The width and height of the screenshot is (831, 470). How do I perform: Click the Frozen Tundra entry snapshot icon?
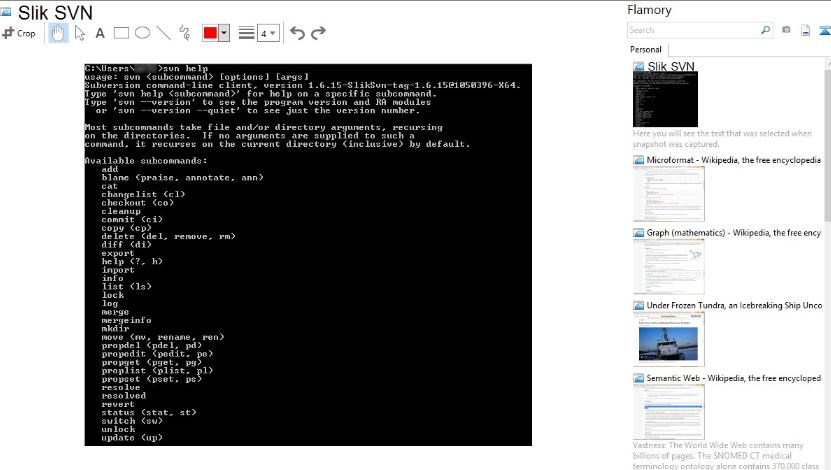639,305
